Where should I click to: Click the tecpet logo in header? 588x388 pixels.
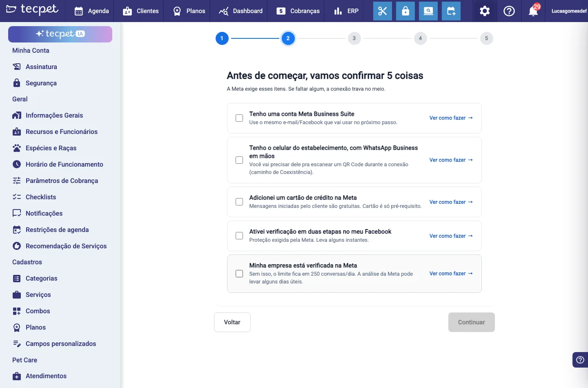pyautogui.click(x=32, y=9)
